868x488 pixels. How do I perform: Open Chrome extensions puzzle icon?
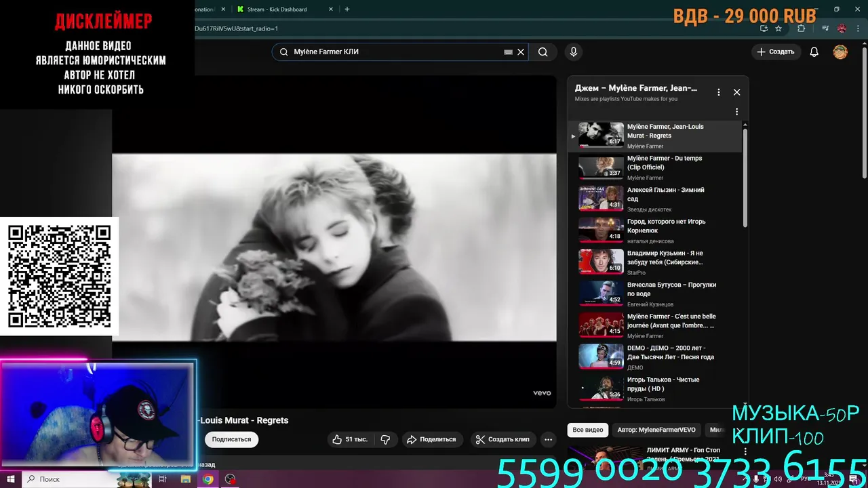[802, 28]
